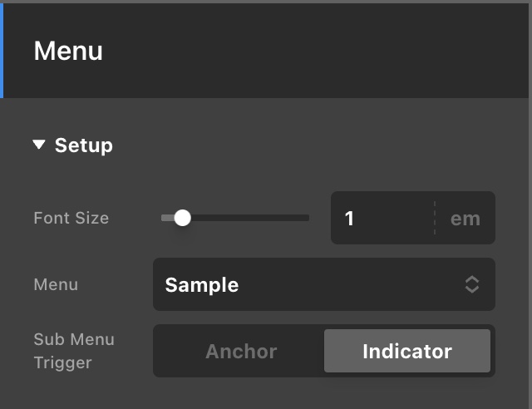Click the Menu panel title header

(68, 51)
